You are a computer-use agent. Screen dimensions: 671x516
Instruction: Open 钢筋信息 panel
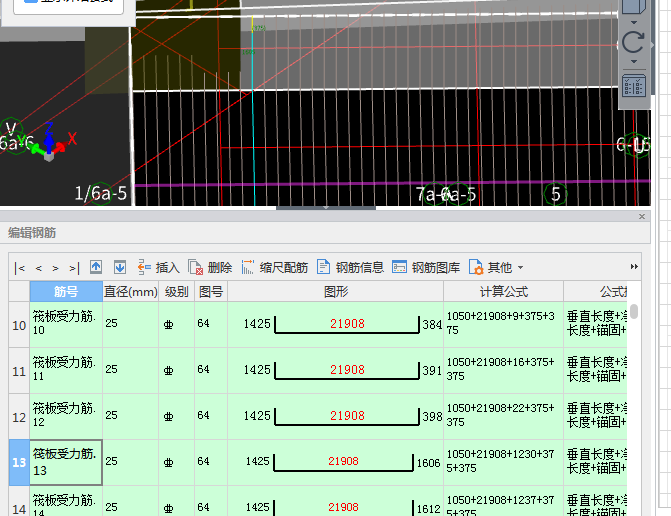click(x=350, y=267)
